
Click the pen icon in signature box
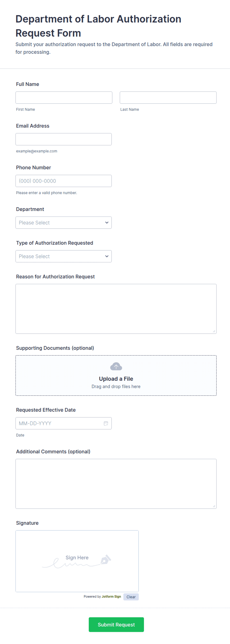106,559
